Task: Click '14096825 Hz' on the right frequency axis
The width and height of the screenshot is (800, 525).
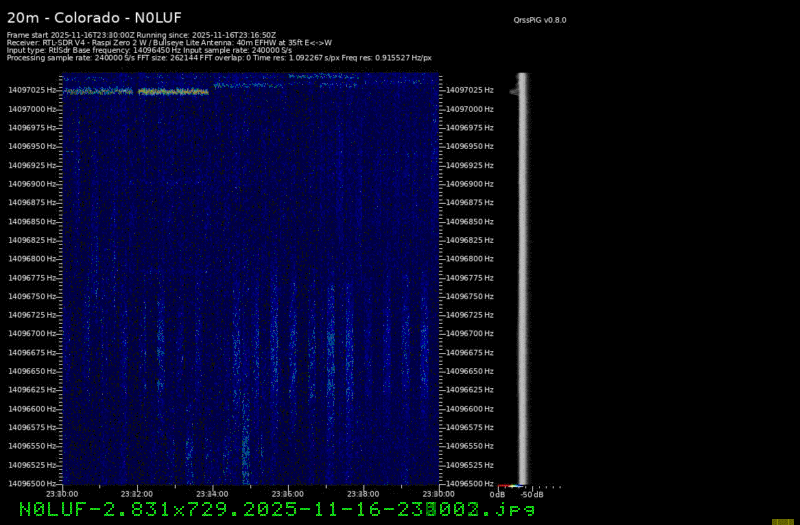Action: [469, 240]
